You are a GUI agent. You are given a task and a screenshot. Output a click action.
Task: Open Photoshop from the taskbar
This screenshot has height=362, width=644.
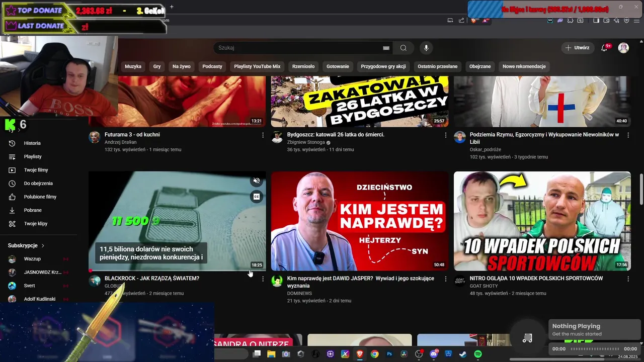[389, 354]
